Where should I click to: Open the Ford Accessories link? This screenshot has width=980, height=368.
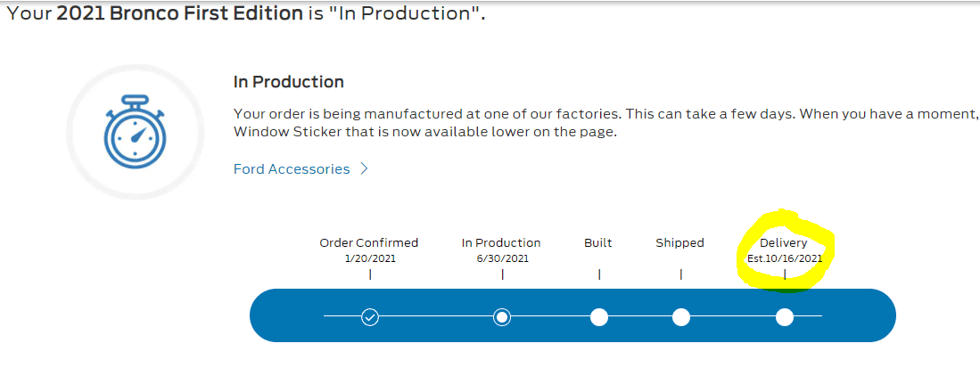(292, 168)
